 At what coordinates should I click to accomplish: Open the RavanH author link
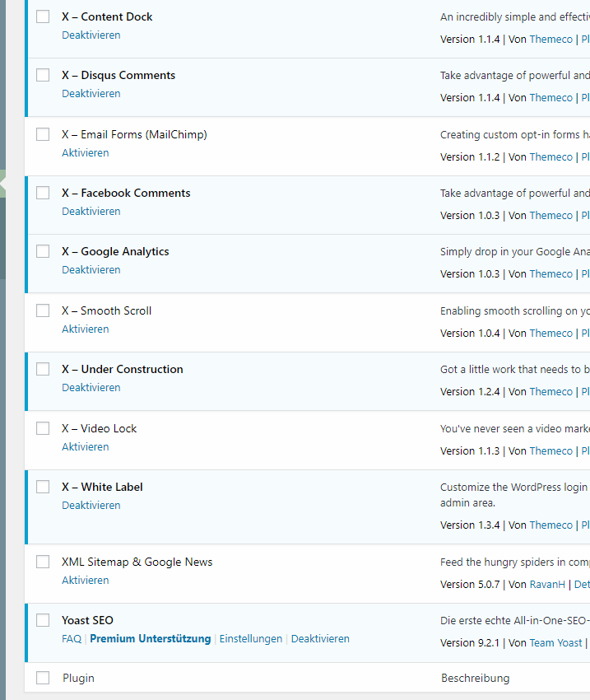point(548,585)
